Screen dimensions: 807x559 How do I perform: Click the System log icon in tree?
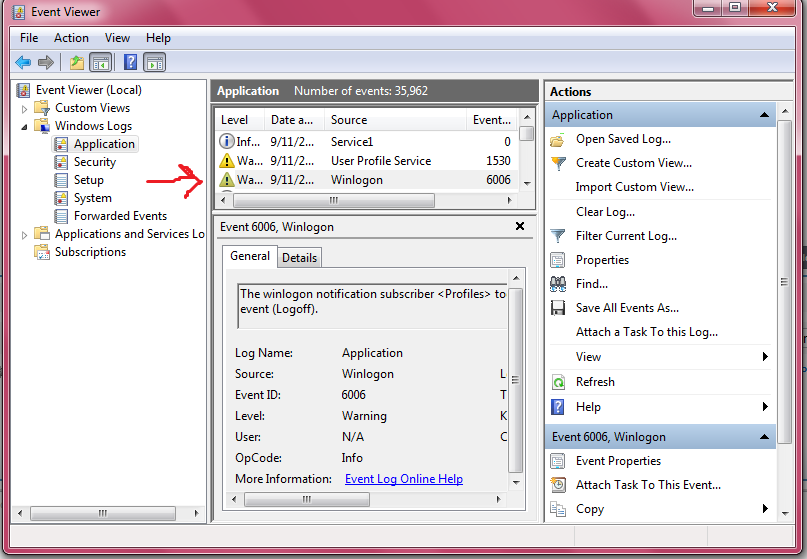(x=61, y=198)
